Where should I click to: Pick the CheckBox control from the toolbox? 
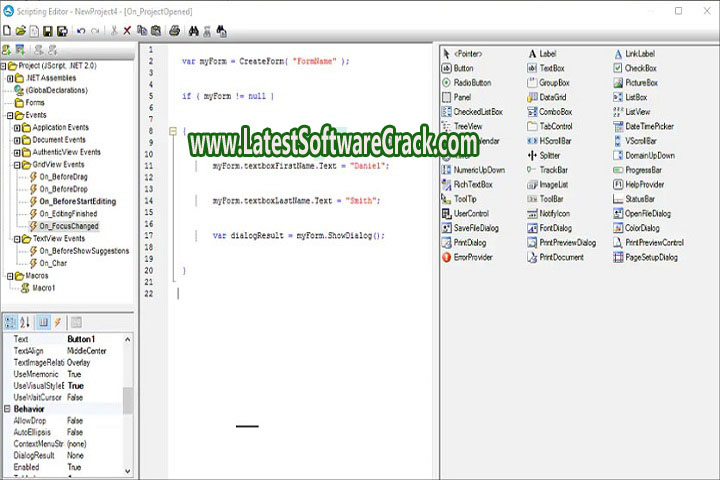click(634, 68)
